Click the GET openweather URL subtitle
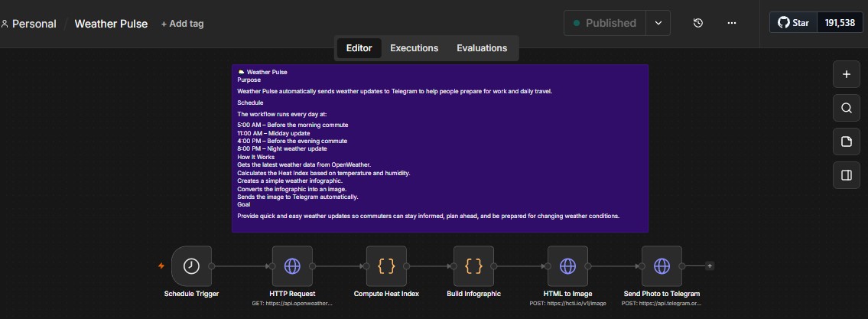868x319 pixels. pyautogui.click(x=292, y=303)
